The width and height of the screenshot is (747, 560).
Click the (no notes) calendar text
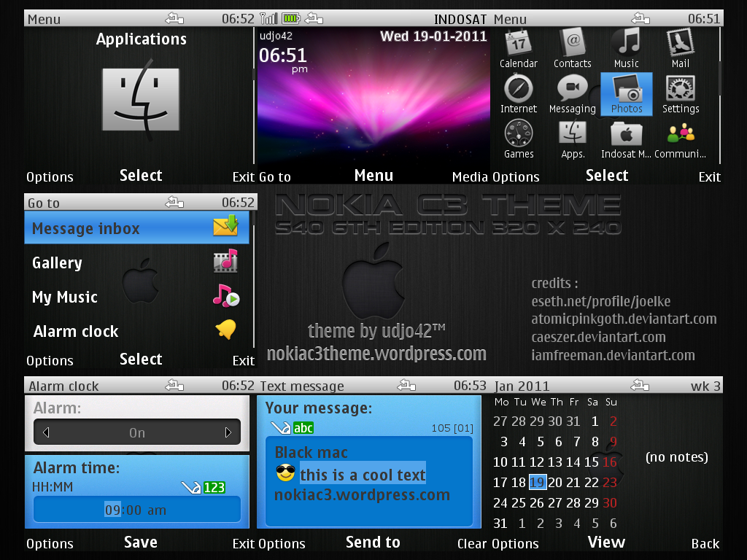point(676,457)
